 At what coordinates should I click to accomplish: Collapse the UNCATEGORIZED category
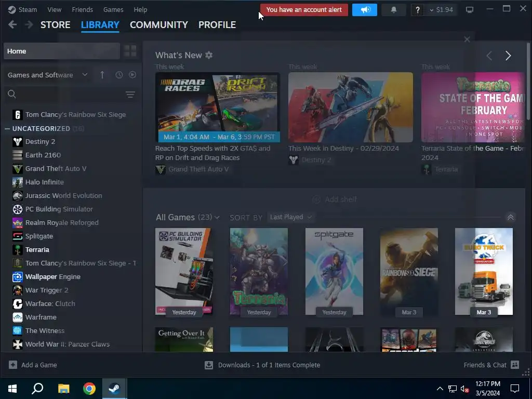(7, 129)
